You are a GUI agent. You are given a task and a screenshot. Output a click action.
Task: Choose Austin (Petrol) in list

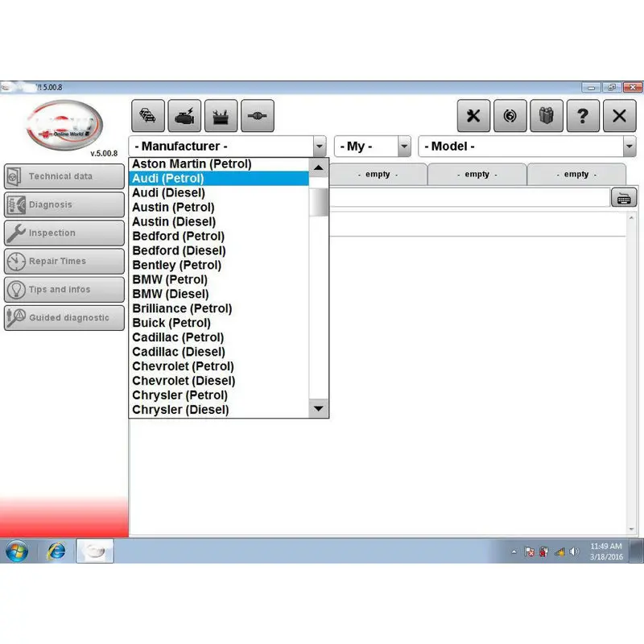(x=219, y=207)
